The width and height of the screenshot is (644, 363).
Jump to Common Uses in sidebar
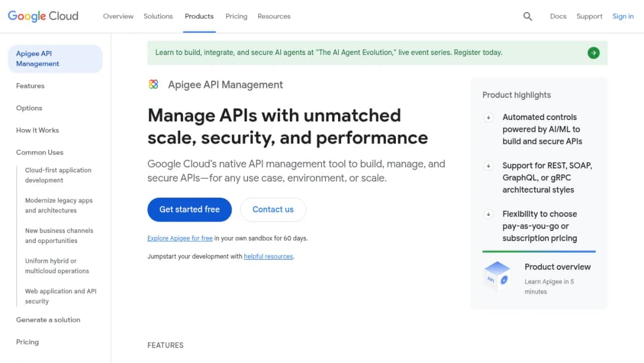(40, 152)
